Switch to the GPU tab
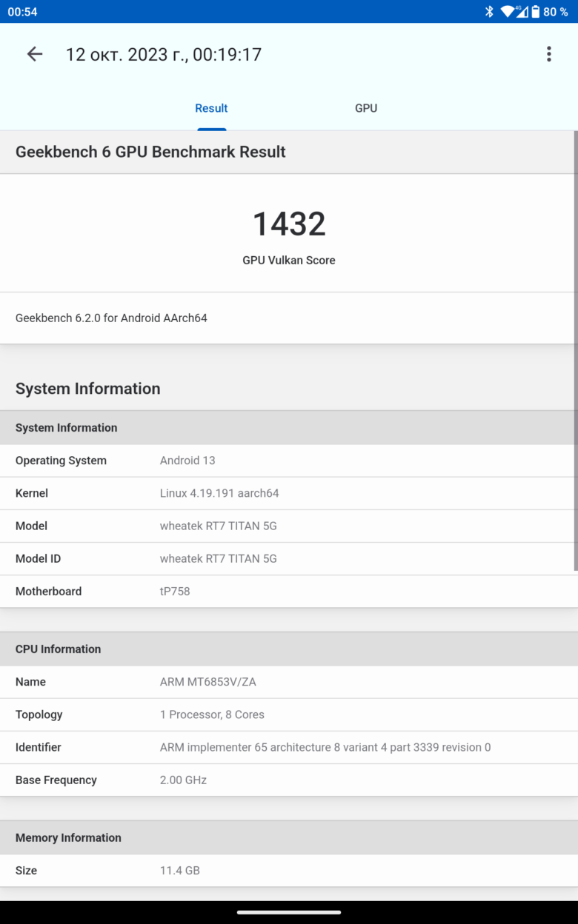This screenshot has height=924, width=578. 366,108
